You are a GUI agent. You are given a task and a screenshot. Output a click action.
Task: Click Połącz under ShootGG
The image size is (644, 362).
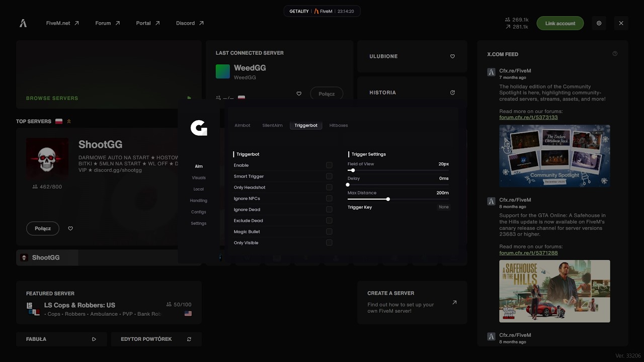43,228
